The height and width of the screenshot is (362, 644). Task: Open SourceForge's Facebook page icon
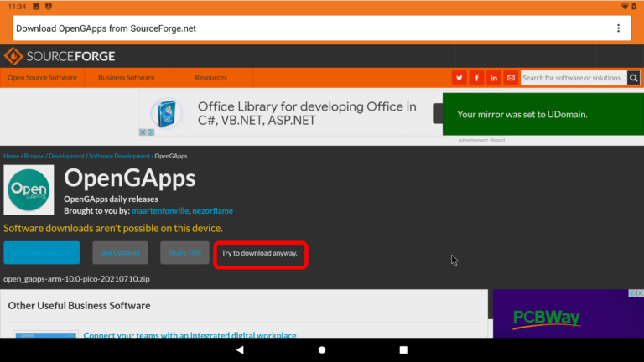[x=476, y=78]
